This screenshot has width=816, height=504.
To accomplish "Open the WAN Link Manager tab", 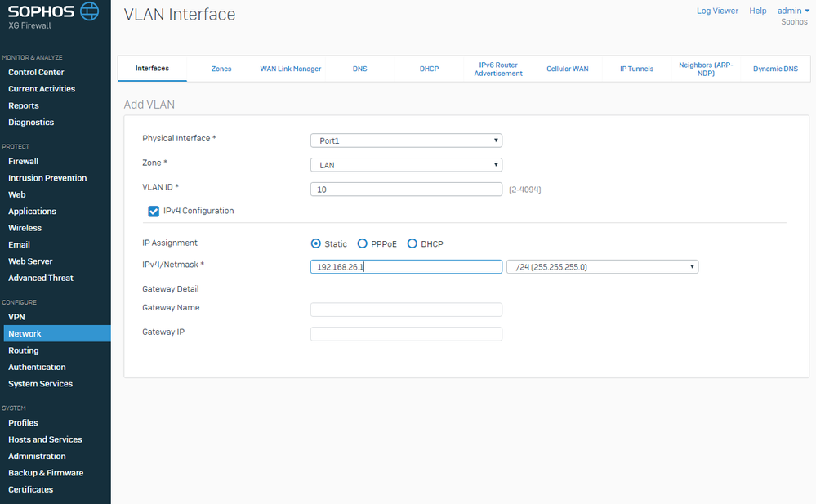I will [x=291, y=69].
